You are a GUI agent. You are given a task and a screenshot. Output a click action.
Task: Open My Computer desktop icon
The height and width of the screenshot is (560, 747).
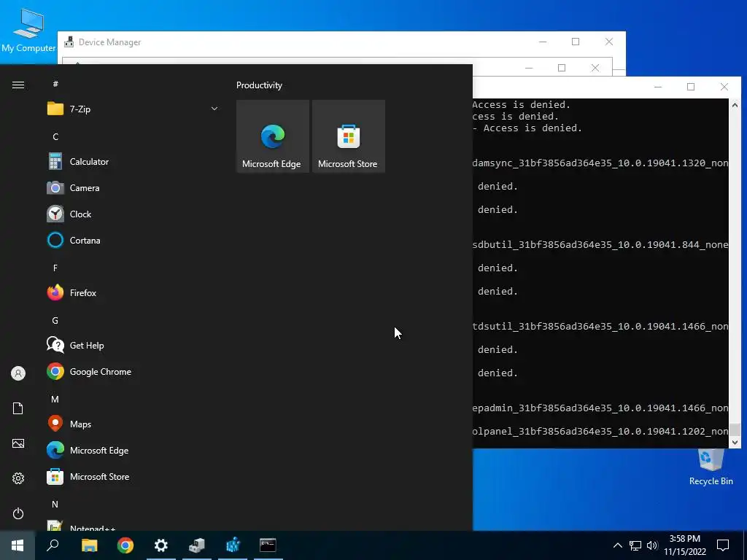pyautogui.click(x=28, y=29)
